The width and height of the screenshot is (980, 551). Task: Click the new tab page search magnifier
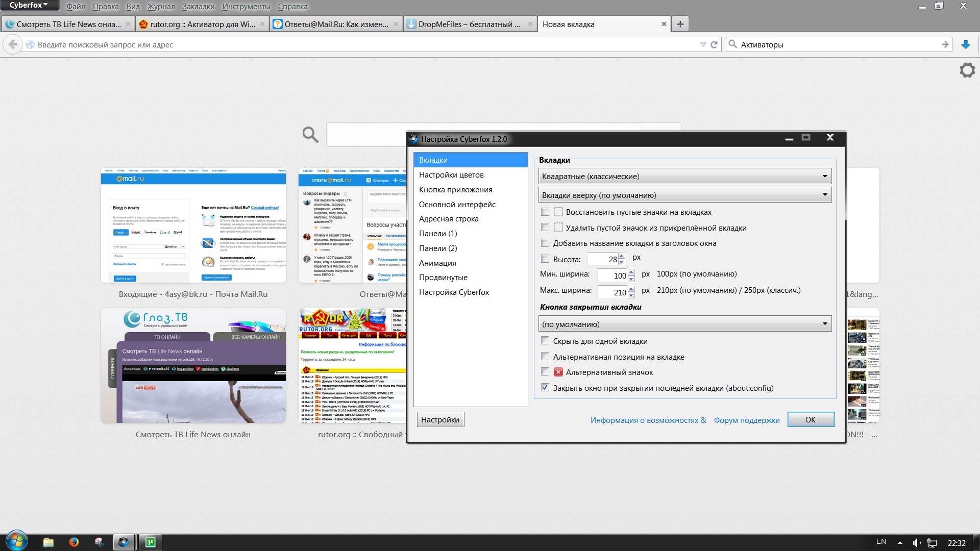[310, 135]
